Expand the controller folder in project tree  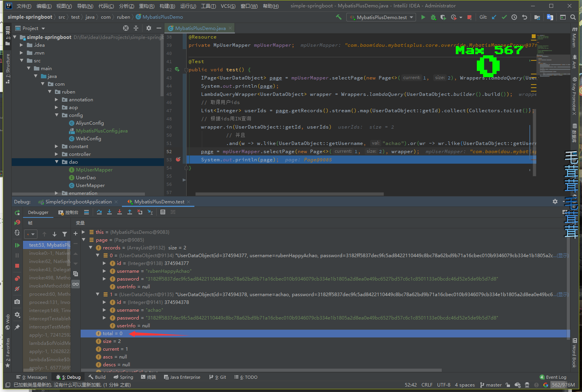(56, 154)
